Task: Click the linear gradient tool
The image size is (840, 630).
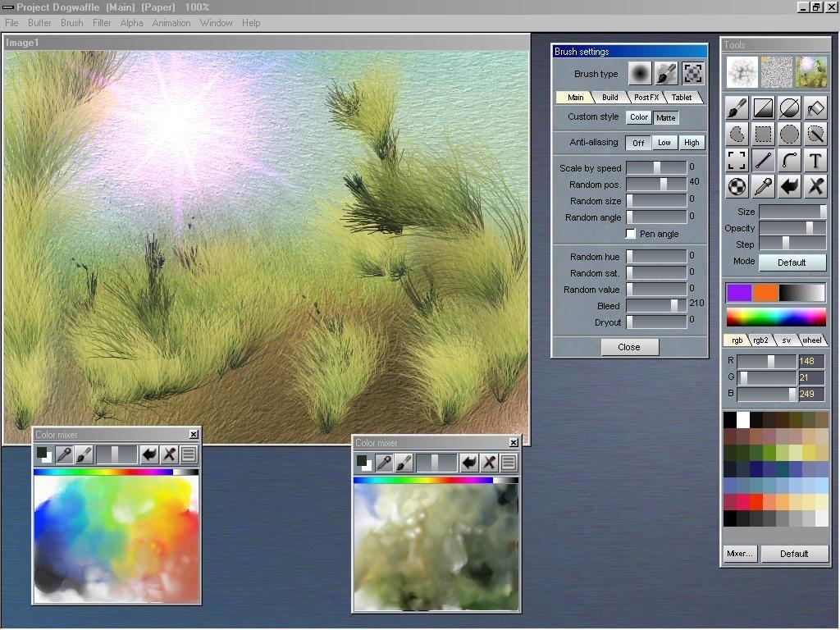Action: 763,107
